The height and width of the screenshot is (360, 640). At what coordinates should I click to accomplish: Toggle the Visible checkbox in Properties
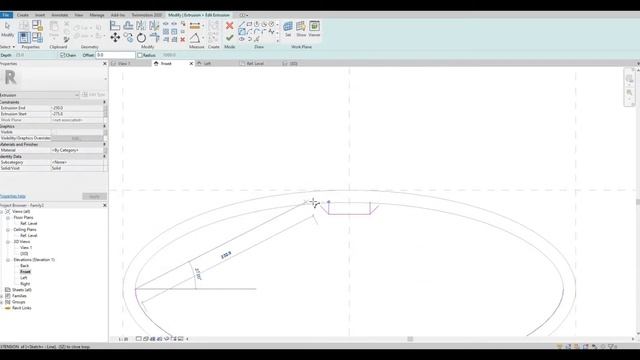[53, 132]
